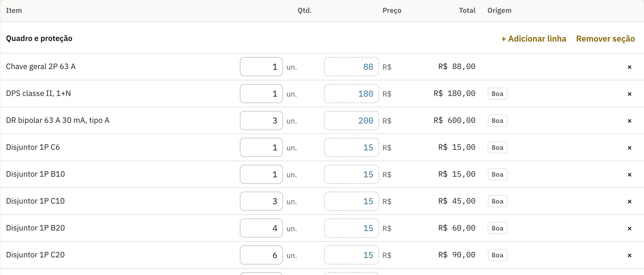The width and height of the screenshot is (644, 275).
Task: Click the Preço column header
Action: coord(392,10)
